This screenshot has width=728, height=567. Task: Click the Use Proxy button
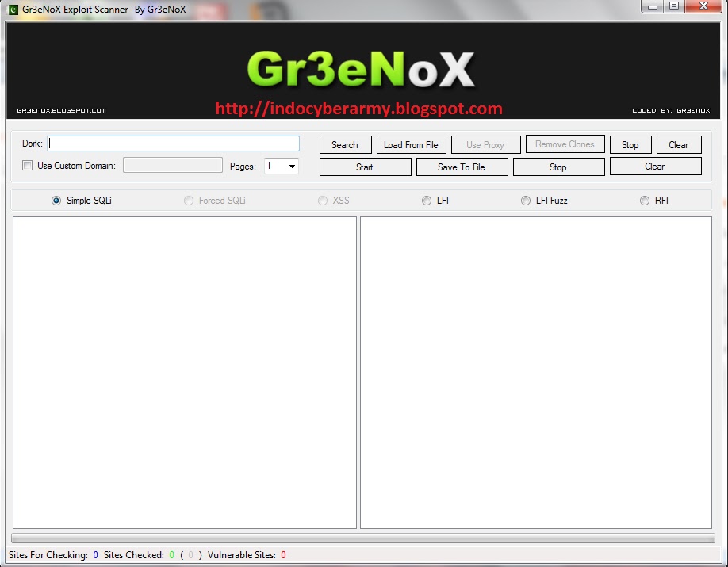[485, 145]
